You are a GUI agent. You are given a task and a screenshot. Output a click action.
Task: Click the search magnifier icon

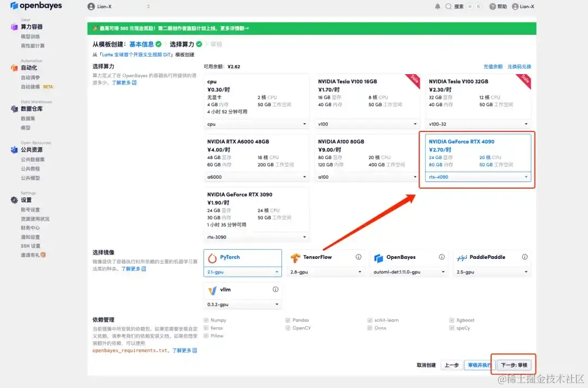(x=448, y=7)
